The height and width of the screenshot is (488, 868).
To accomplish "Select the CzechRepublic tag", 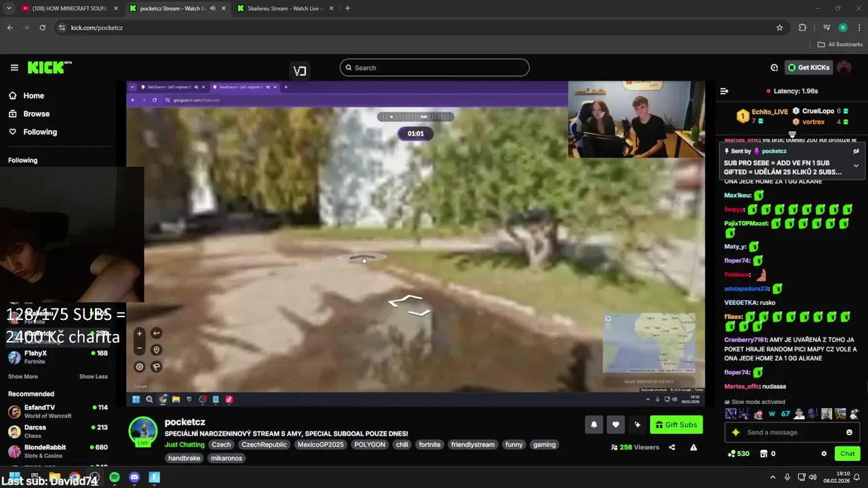I will [x=264, y=445].
